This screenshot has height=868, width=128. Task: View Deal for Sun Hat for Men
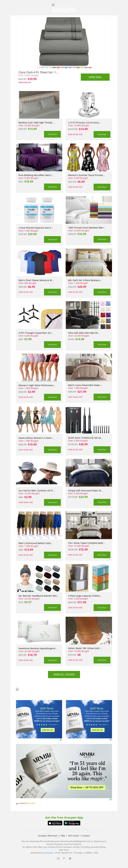(x=52, y=502)
